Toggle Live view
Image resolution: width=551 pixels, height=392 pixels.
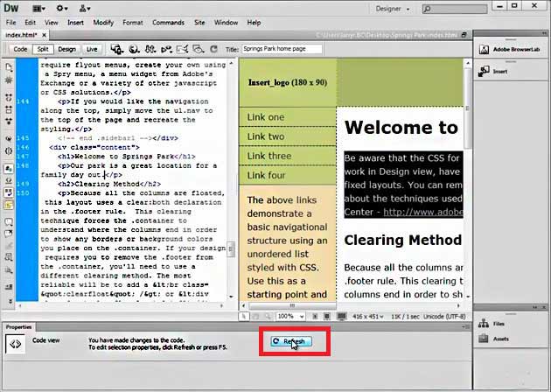tap(92, 49)
